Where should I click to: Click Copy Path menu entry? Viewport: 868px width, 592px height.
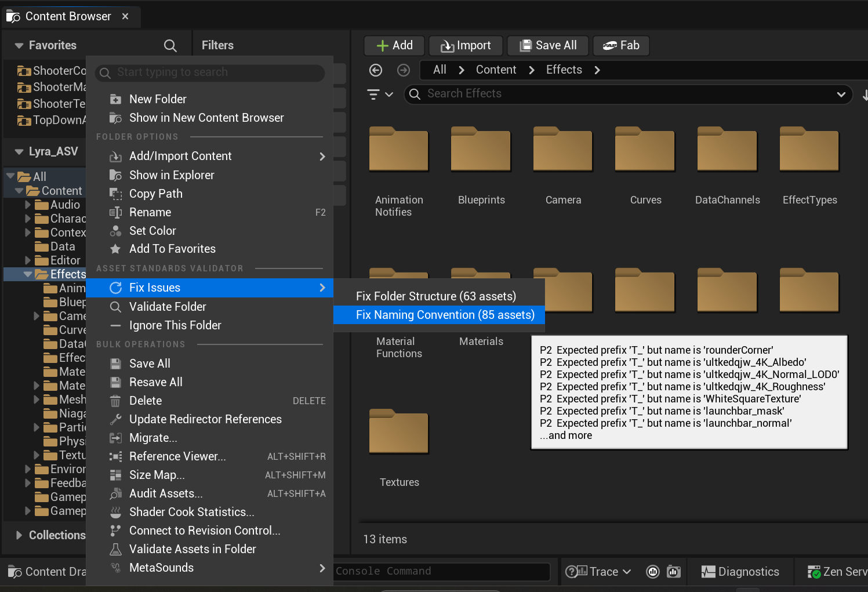pos(210,194)
